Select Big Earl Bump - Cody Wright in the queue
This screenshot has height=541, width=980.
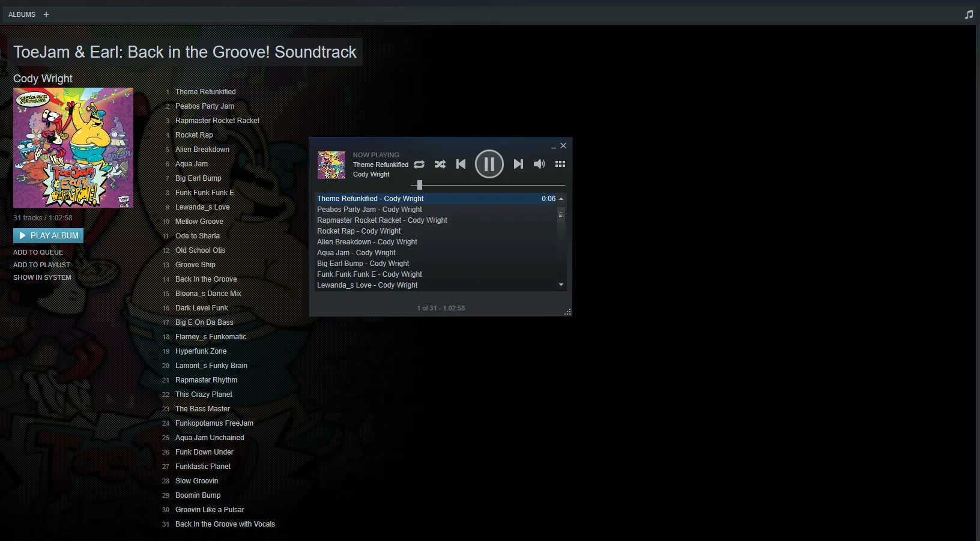437,264
